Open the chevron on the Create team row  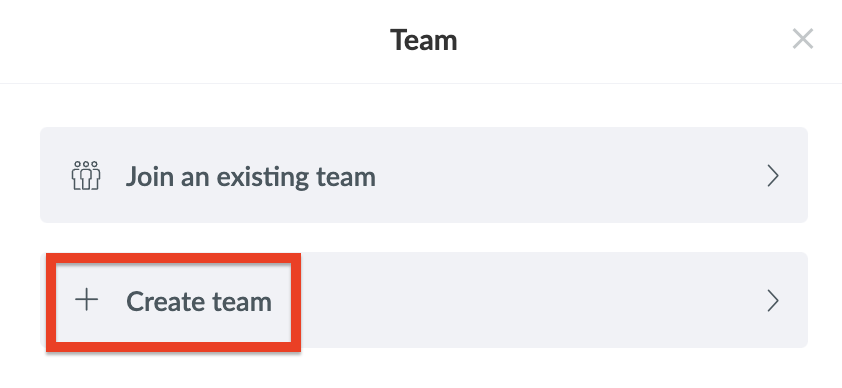click(773, 301)
